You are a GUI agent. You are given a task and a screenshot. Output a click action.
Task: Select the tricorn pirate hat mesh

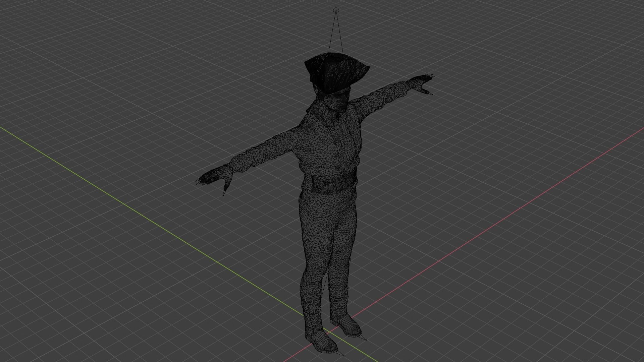[x=336, y=73]
